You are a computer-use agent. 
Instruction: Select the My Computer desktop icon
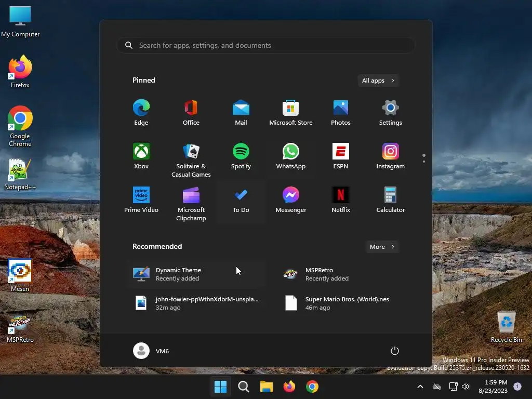pyautogui.click(x=20, y=21)
